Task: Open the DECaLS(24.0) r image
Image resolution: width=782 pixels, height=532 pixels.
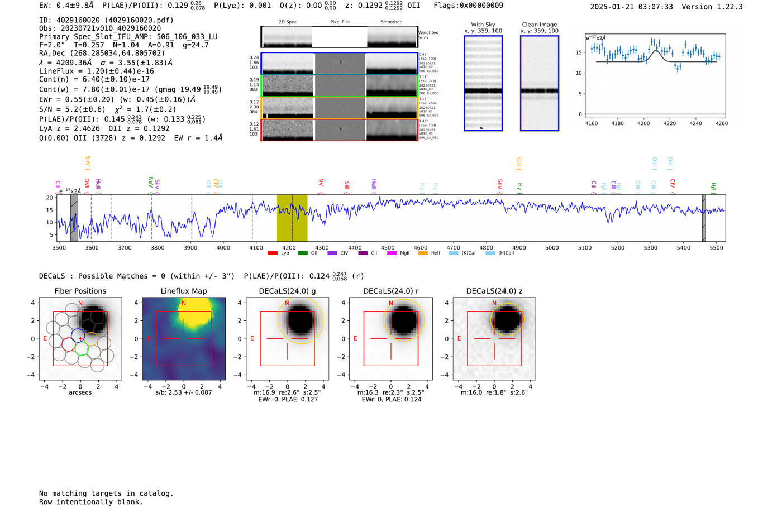Action: click(391, 339)
